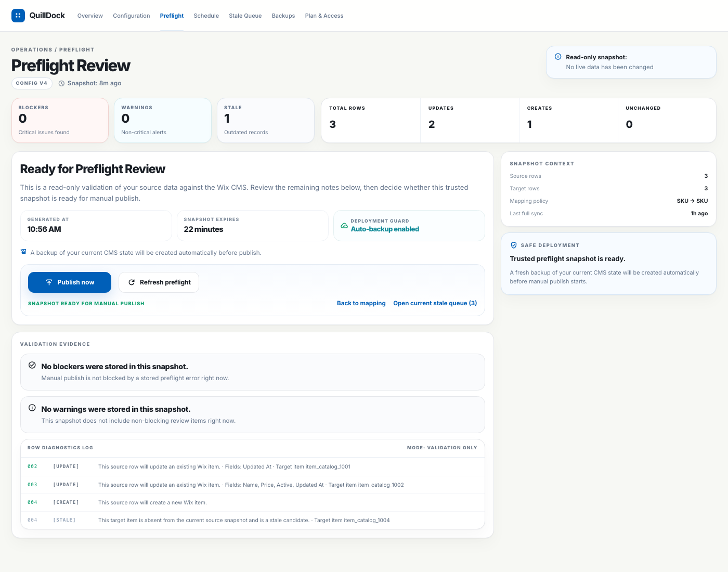Click the snapshot clock icon
Image resolution: width=728 pixels, height=572 pixels.
[x=61, y=83]
